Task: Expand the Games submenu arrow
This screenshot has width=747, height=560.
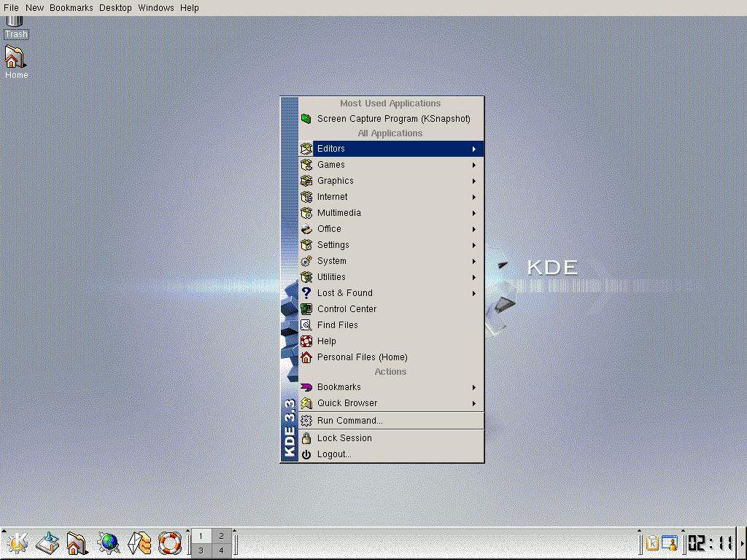Action: point(473,165)
